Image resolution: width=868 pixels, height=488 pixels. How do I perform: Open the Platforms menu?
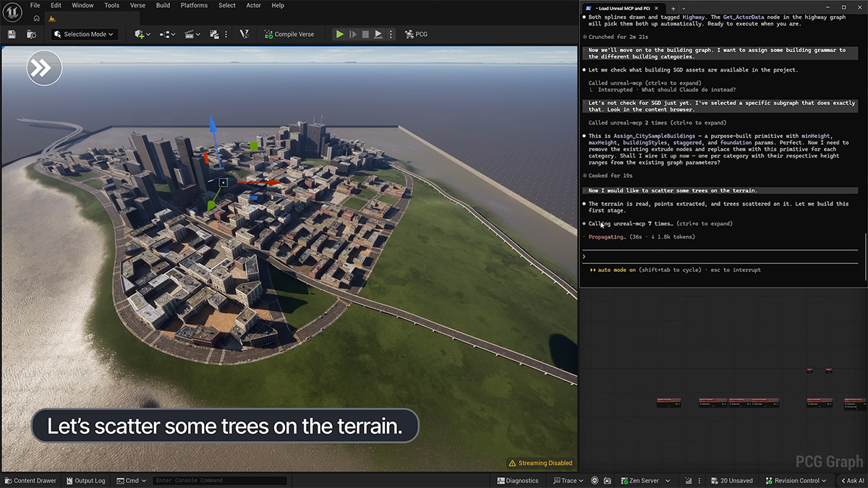[194, 5]
